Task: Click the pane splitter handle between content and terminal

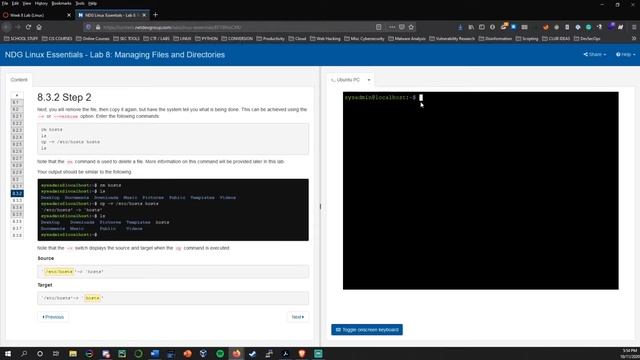Action: (x=320, y=207)
